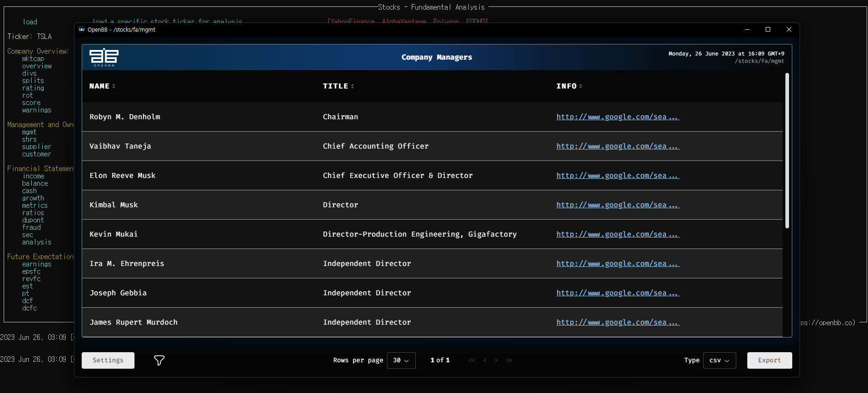Click supplier command in terminal menu
Image resolution: width=868 pixels, height=393 pixels.
click(x=37, y=147)
